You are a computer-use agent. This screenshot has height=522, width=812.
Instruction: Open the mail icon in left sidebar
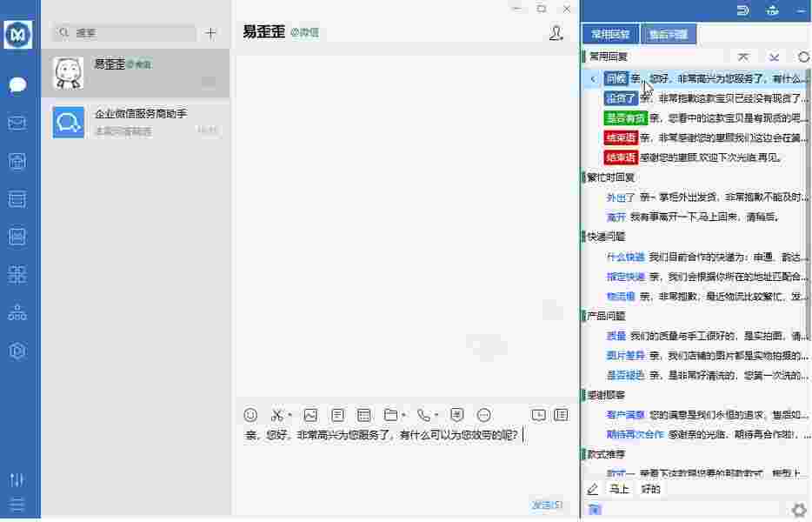click(x=17, y=123)
